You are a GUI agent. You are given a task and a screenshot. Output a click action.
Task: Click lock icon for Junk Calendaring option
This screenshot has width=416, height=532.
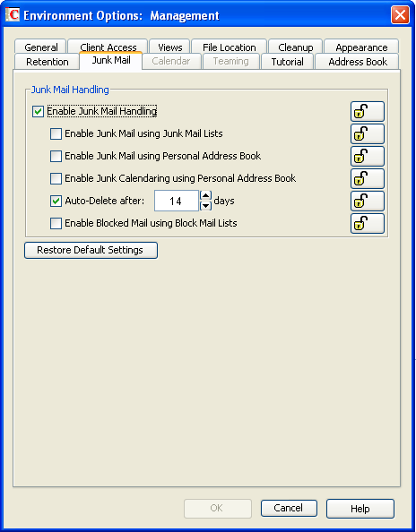[x=367, y=178]
